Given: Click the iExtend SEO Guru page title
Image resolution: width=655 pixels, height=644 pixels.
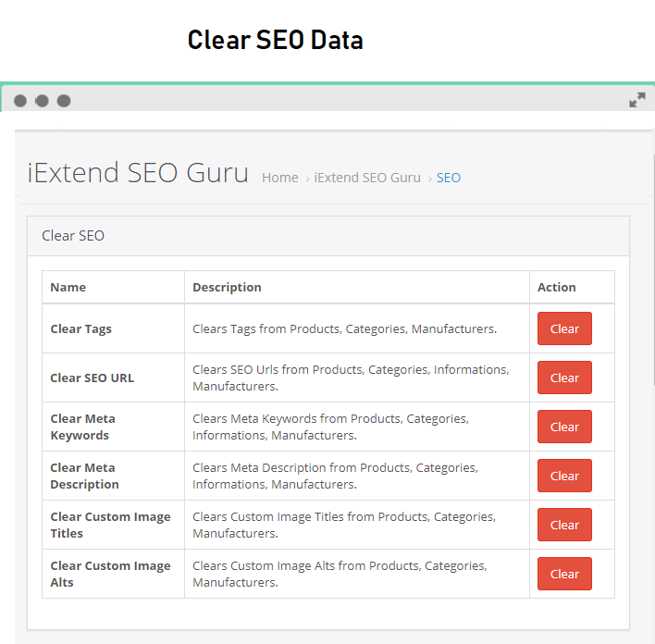Looking at the screenshot, I should (x=138, y=173).
